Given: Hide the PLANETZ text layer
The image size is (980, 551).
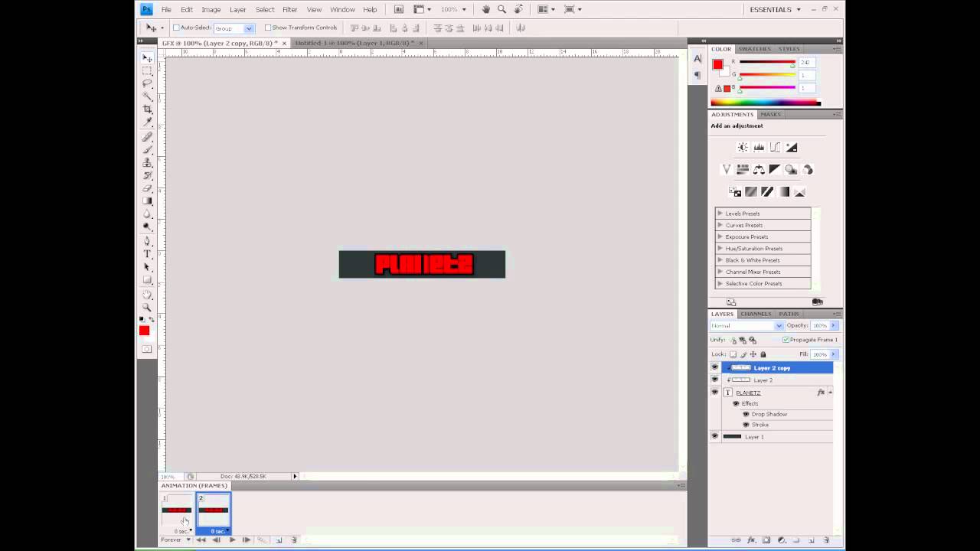Looking at the screenshot, I should click(715, 393).
